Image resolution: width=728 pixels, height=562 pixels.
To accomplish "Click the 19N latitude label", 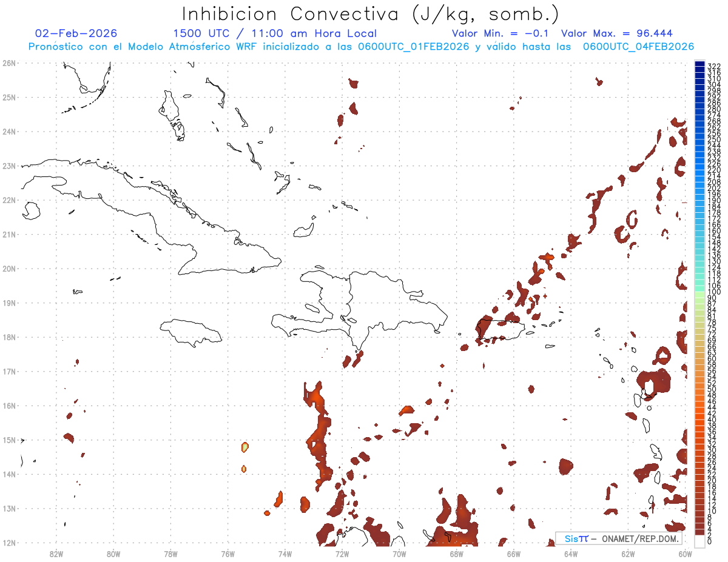I will (x=8, y=303).
